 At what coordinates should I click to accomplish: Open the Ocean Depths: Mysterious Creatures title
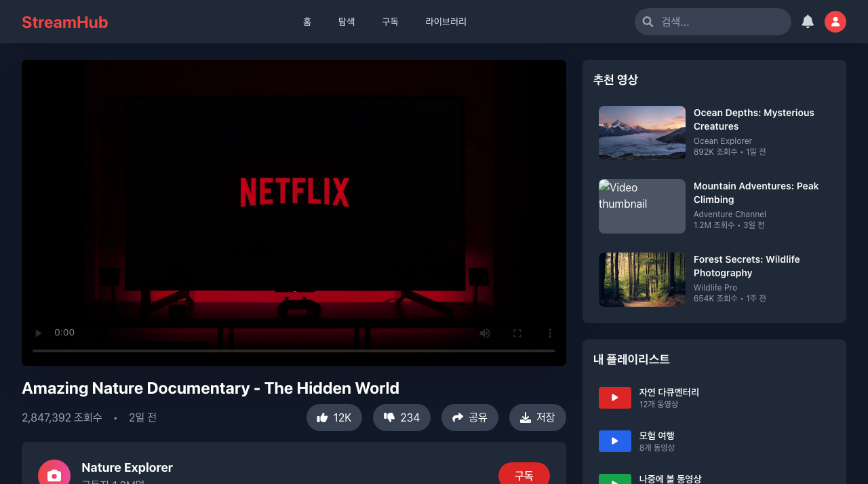coord(754,119)
